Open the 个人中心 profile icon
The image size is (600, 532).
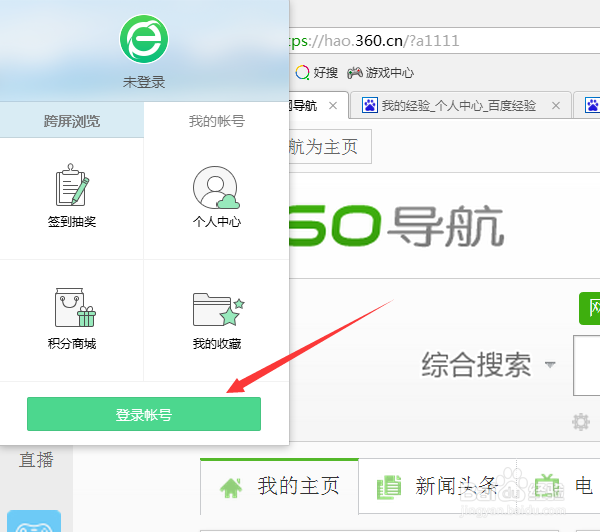216,187
